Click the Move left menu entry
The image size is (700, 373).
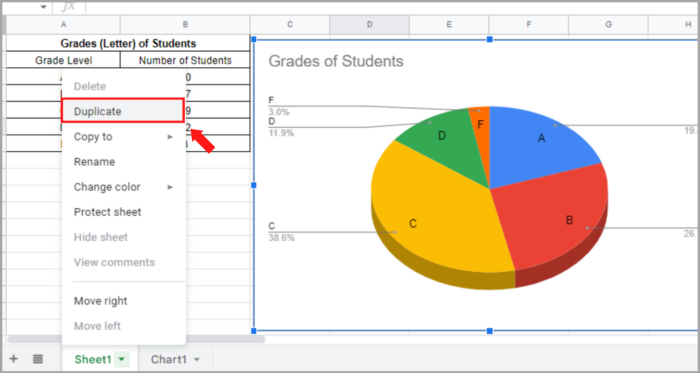click(124, 326)
